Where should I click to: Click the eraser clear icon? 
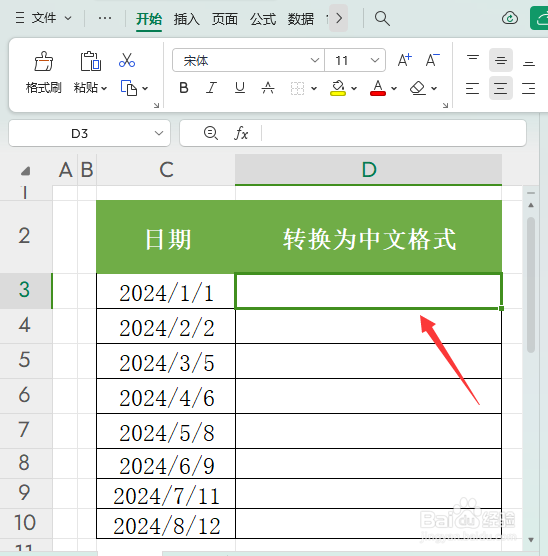(x=417, y=88)
